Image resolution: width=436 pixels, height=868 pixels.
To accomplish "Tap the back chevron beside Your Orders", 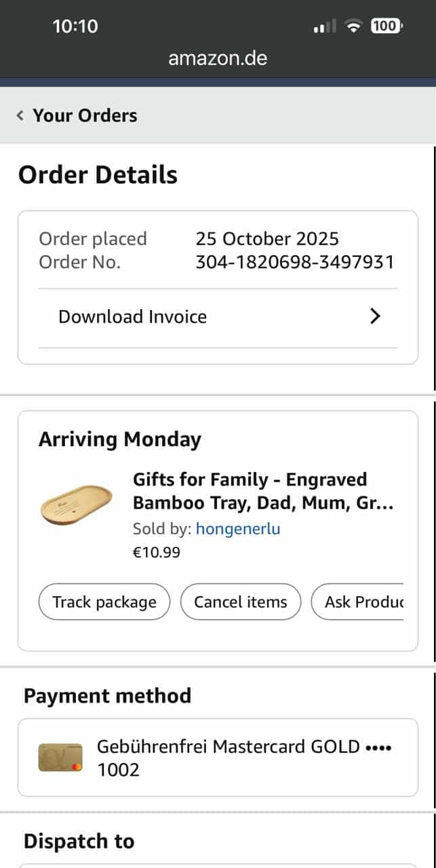I will pos(20,116).
